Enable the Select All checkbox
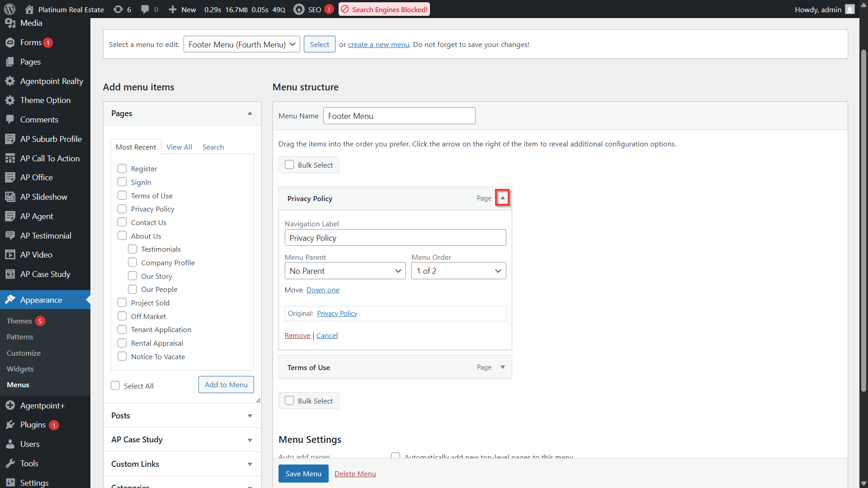Viewport: 868px width, 488px height. click(115, 385)
